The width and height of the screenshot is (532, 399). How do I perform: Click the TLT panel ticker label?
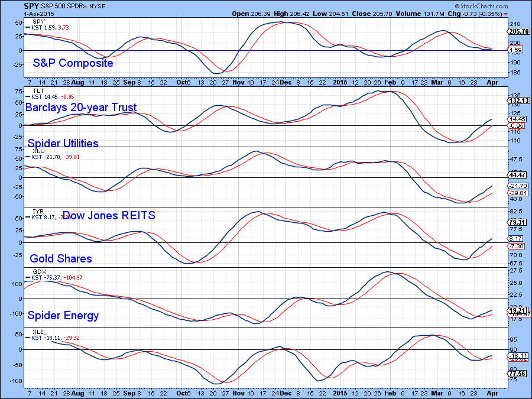point(38,91)
